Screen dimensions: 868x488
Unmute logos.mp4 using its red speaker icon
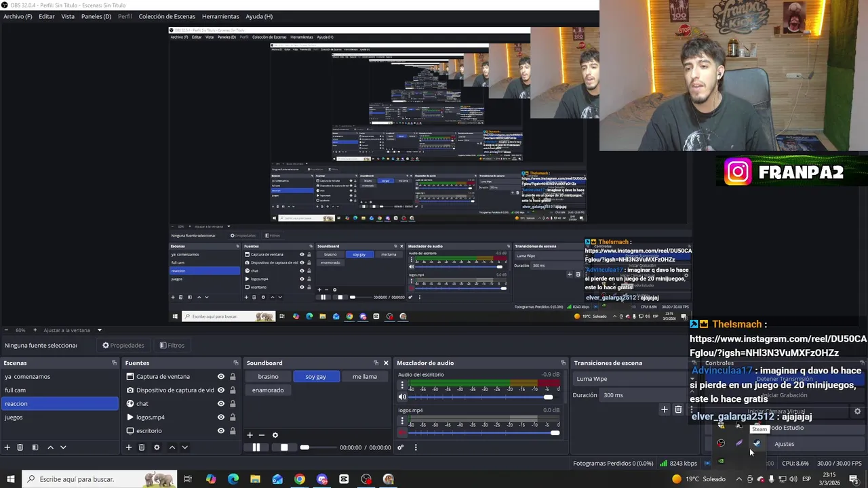click(402, 432)
